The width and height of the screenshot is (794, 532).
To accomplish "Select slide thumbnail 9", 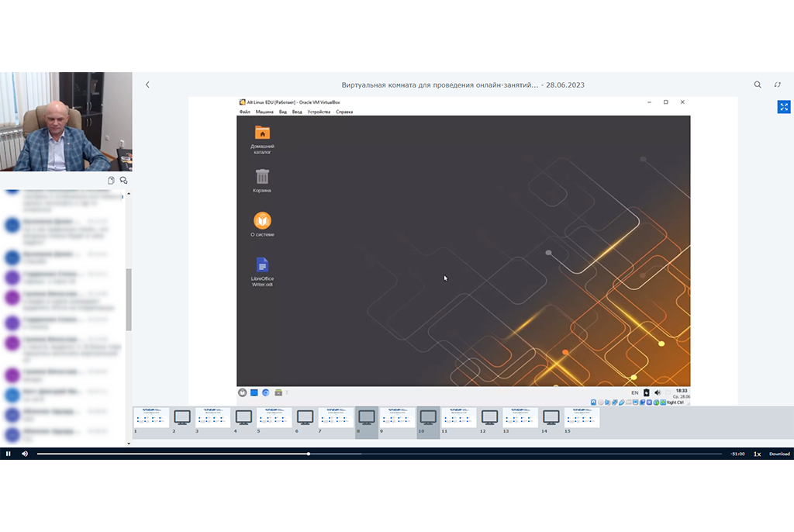I will click(398, 417).
